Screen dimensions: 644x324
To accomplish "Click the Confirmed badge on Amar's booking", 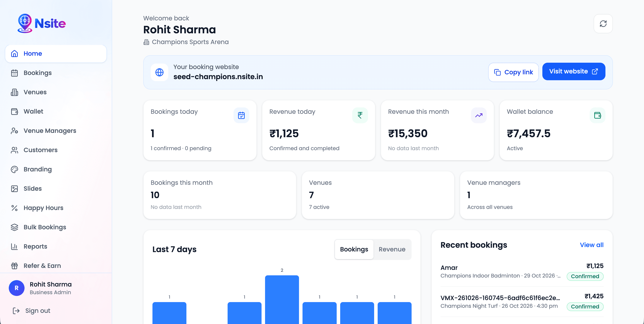I will (x=585, y=276).
